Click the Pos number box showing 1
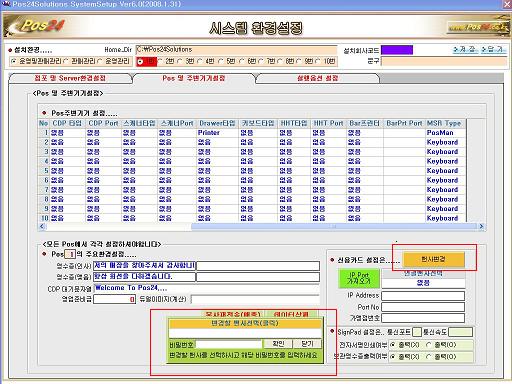The height and width of the screenshot is (384, 512). 70,254
